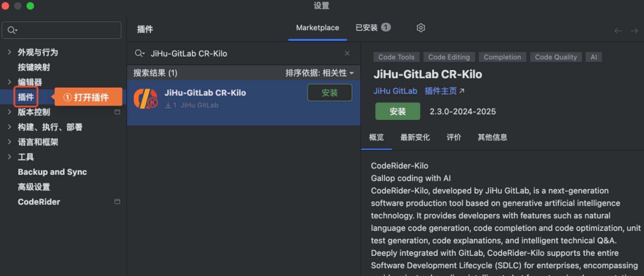Viewport: 644px width, 276px height.
Task: Expand the 编辑器 settings section
Action: (x=9, y=82)
